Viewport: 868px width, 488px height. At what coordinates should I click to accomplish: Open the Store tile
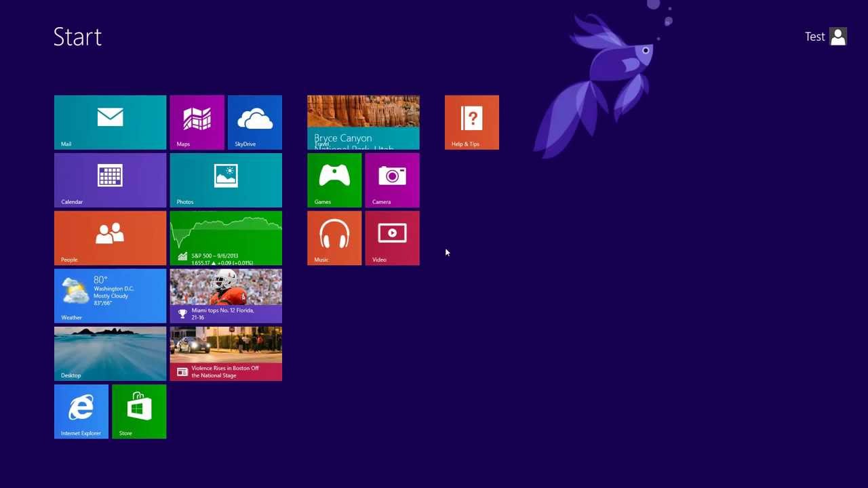pos(139,411)
